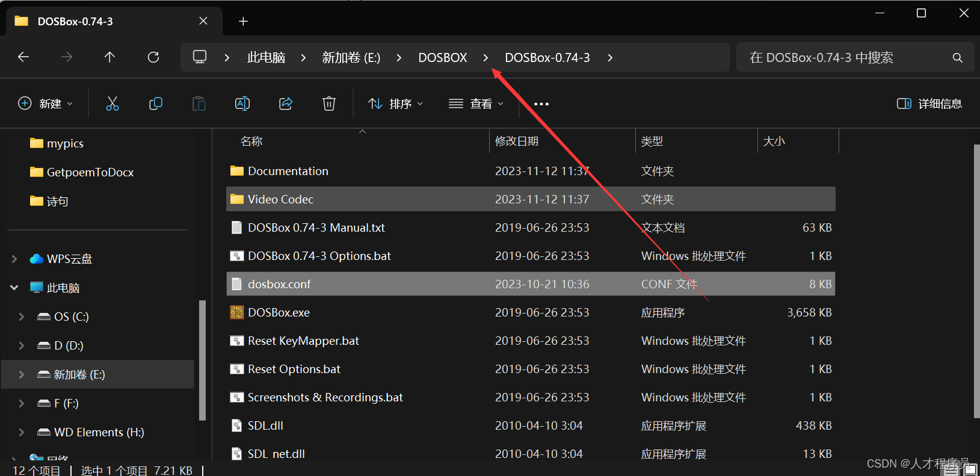Click 此电脑 in the address breadcrumb
The height and width of the screenshot is (476, 980).
point(266,58)
